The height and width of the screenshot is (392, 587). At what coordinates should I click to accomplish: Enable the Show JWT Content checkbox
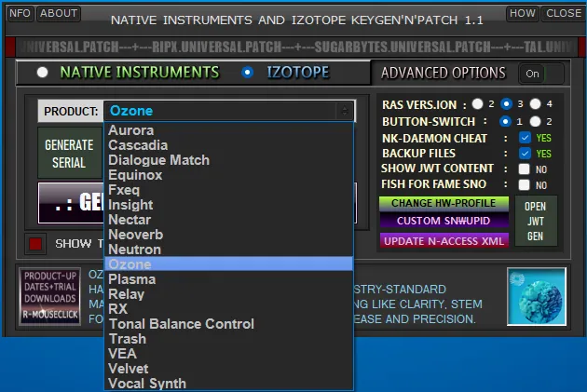click(524, 169)
